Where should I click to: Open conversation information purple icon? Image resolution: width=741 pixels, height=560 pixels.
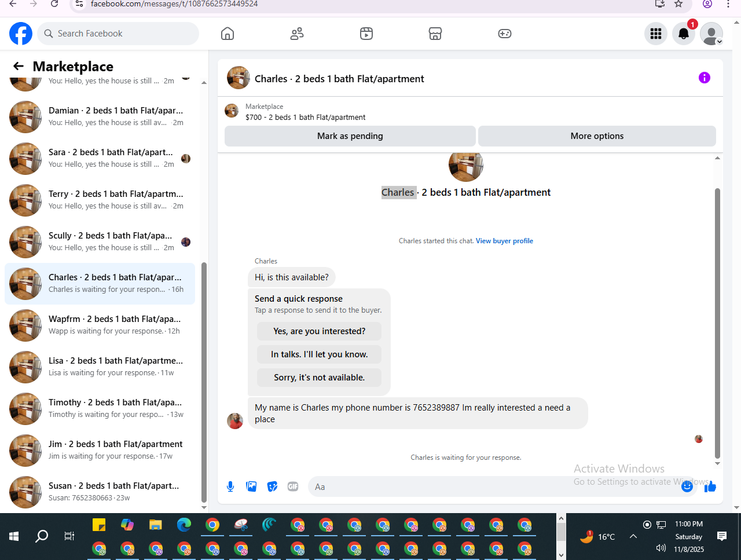pos(705,78)
